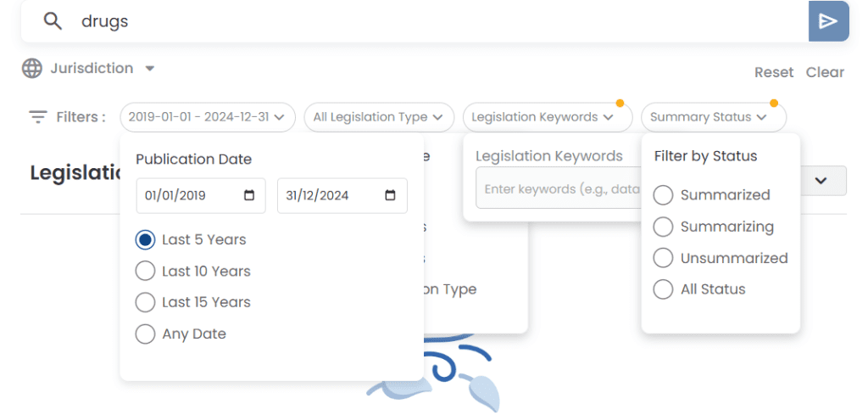Image resolution: width=868 pixels, height=415 pixels.
Task: Select Last 5 Years radio option
Action: point(145,240)
